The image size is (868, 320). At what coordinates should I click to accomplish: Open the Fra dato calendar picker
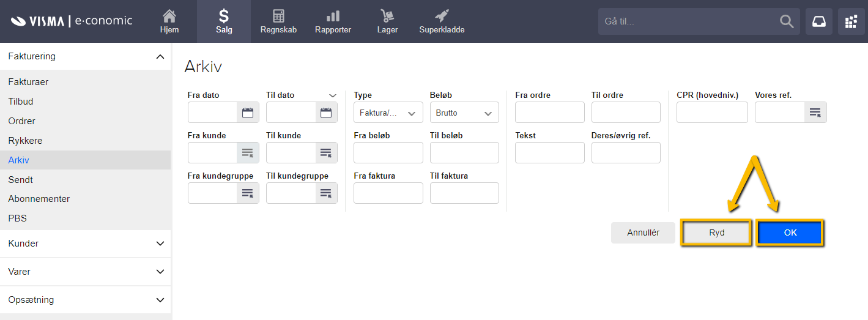click(x=248, y=113)
